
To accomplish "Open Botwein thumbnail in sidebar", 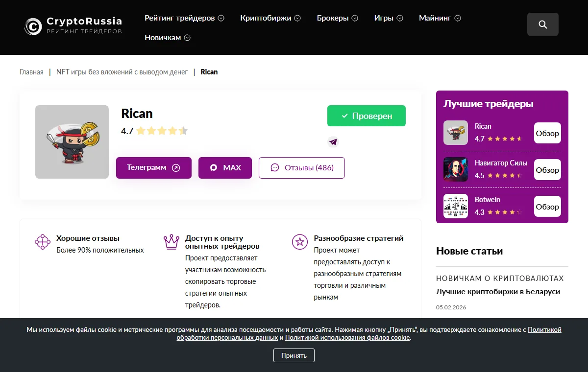I will [x=456, y=206].
